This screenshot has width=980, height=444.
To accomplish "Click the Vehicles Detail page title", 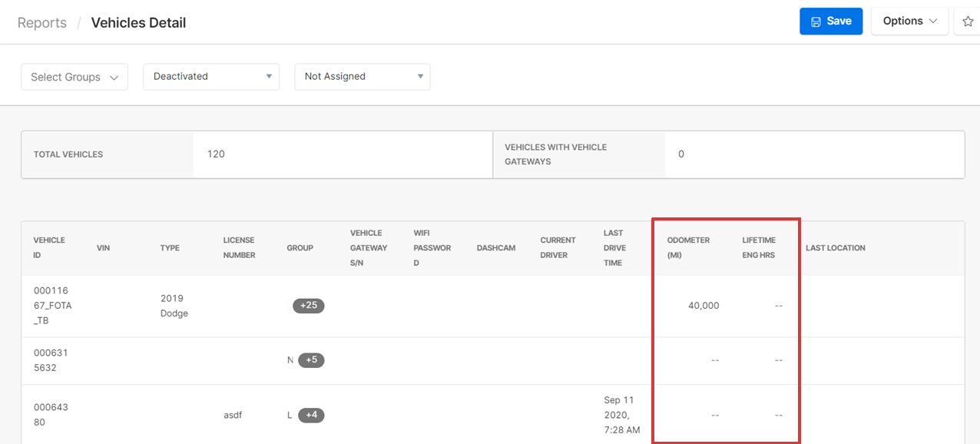I will coord(138,23).
